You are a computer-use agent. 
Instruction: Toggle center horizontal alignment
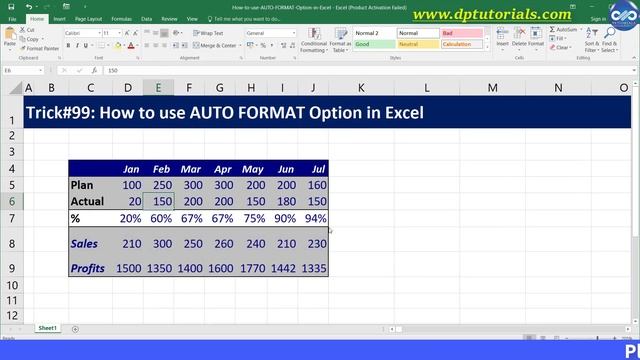point(156,45)
